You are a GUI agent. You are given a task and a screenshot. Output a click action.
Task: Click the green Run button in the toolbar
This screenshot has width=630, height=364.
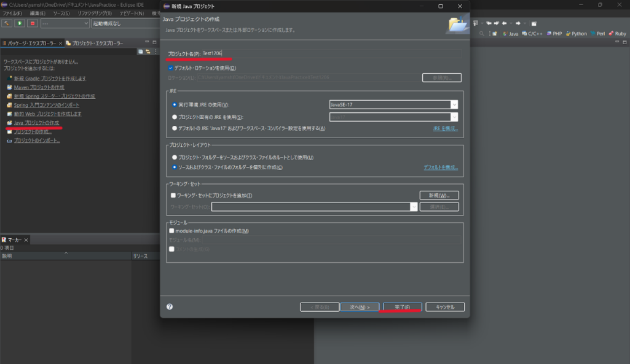click(19, 23)
